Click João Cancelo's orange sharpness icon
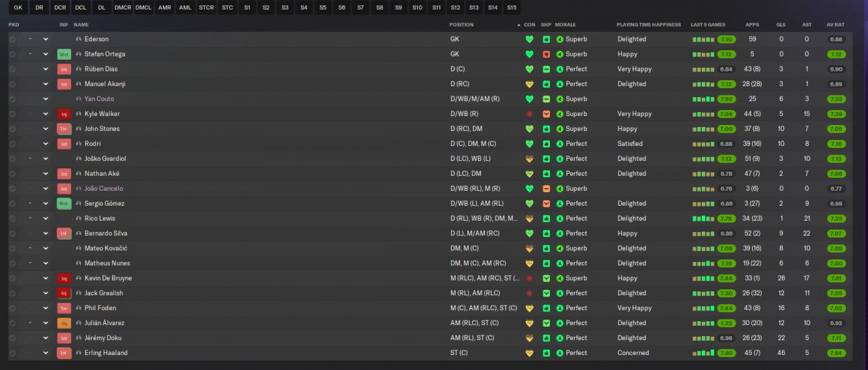Screen dimensions: 868x370 pyautogui.click(x=546, y=189)
